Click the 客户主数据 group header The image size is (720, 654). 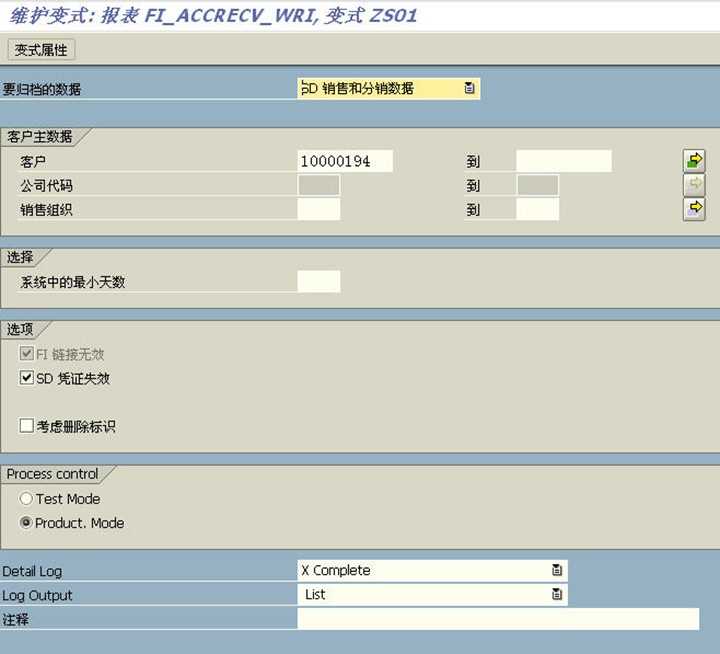tap(39, 136)
